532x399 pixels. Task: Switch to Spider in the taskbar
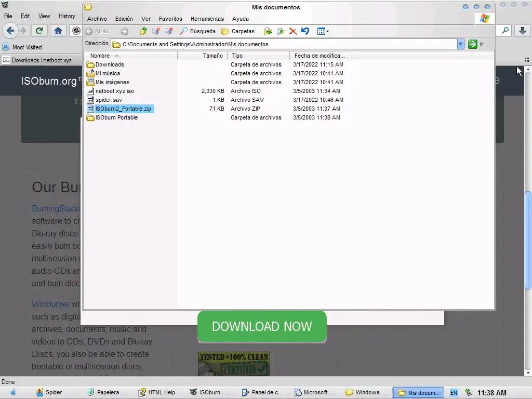point(49,393)
